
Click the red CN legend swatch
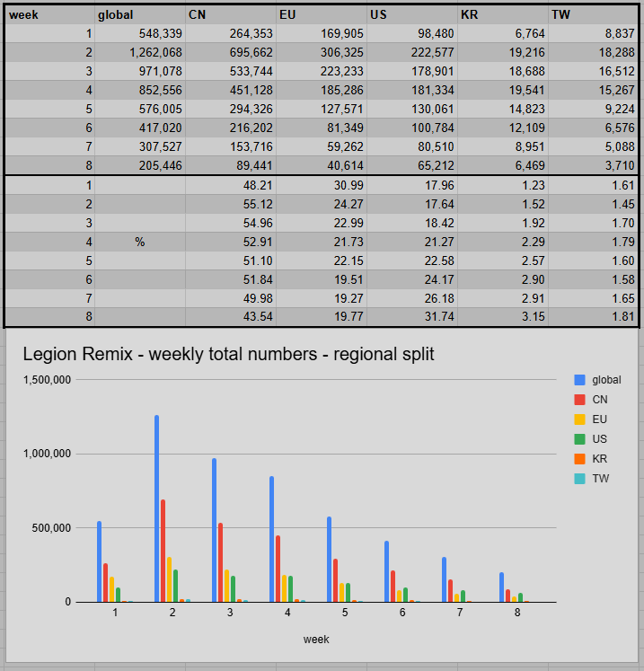tap(579, 400)
